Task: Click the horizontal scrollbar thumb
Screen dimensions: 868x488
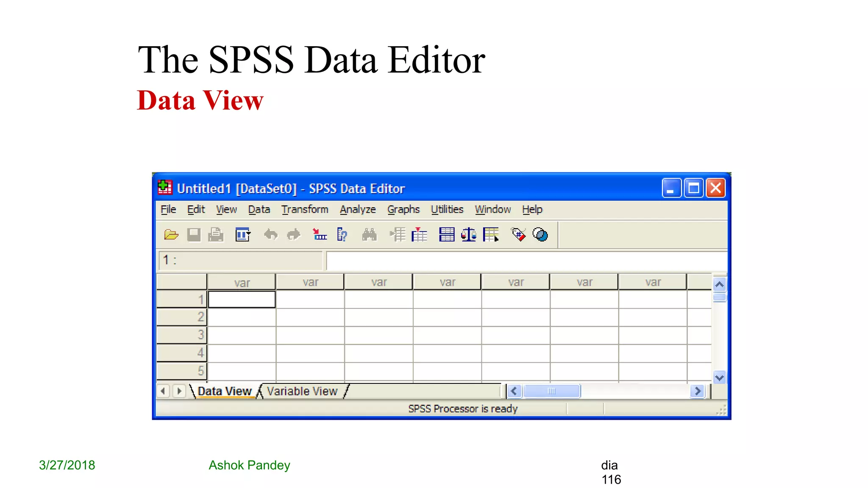Action: pos(551,391)
